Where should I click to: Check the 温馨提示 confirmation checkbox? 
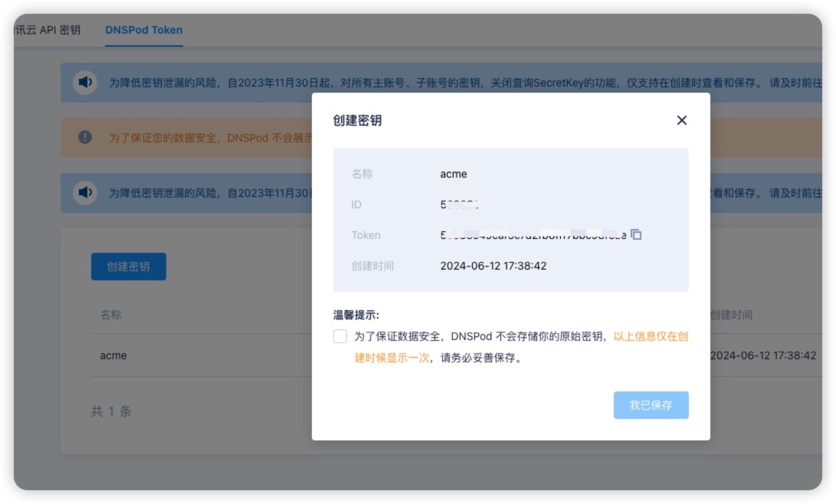point(340,336)
